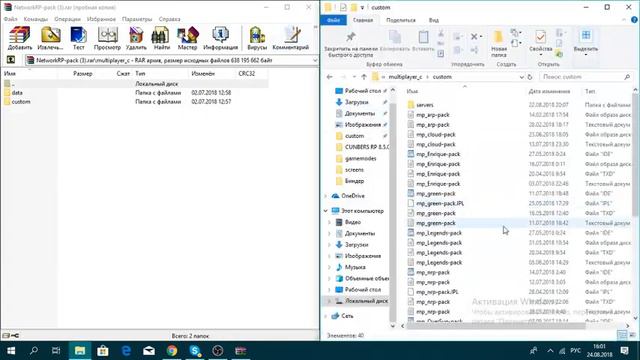Open the Файл menu in WinRAR
Viewport: 640px width, 360px height.
pos(11,19)
